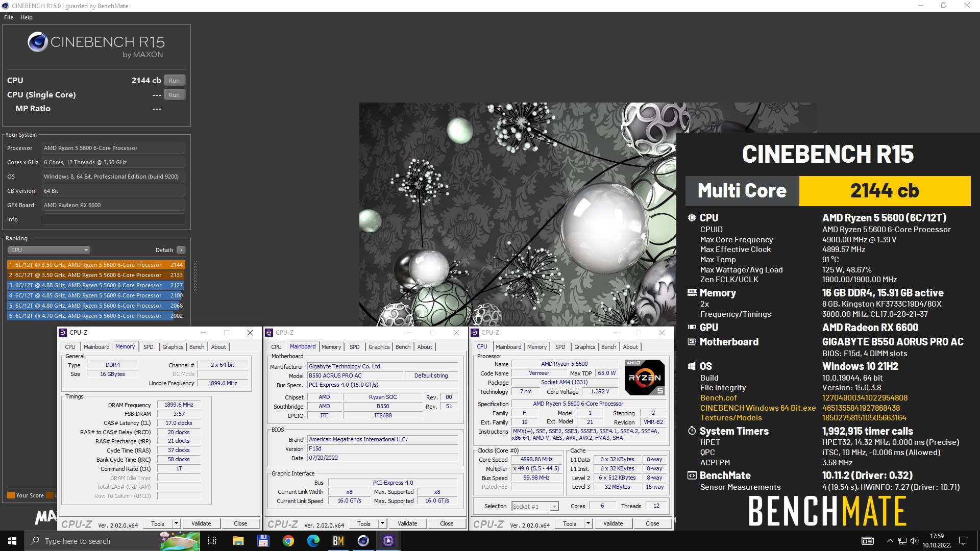Select ranking row 6 with score 2002
This screenshot has height=551, width=980.
[96, 316]
